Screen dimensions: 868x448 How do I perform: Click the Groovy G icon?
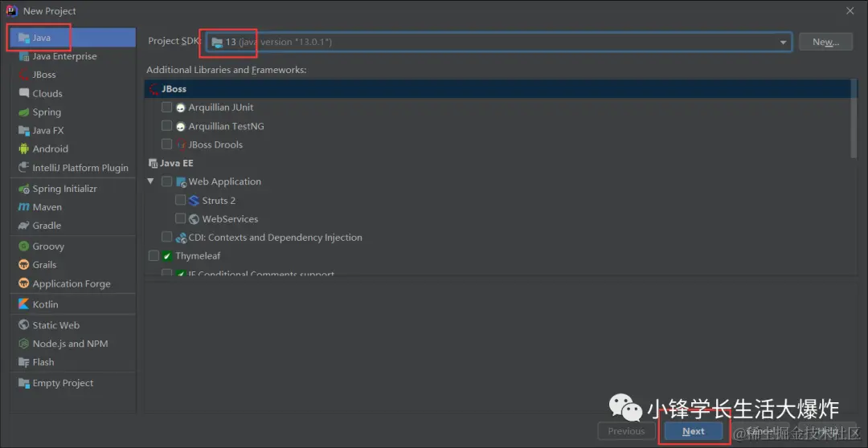pos(24,246)
